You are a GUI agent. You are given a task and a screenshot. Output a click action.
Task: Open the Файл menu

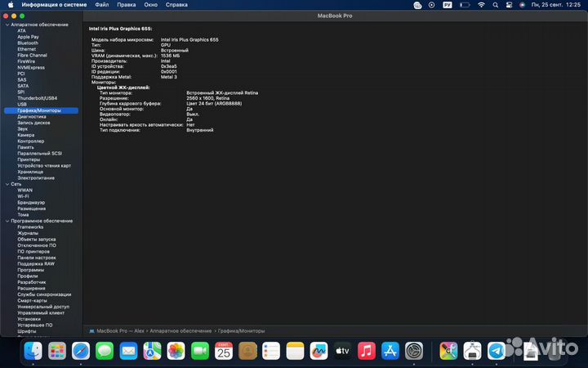click(x=101, y=5)
